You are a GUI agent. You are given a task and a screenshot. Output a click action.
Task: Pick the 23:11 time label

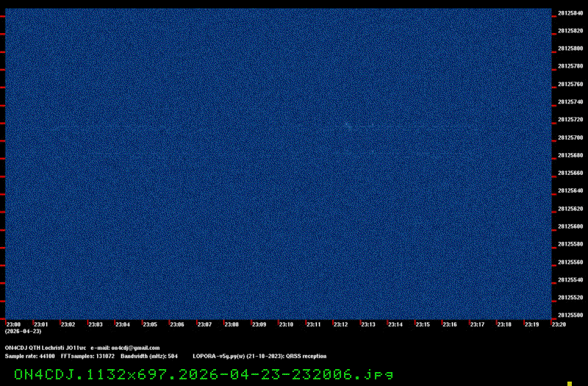tap(314, 324)
